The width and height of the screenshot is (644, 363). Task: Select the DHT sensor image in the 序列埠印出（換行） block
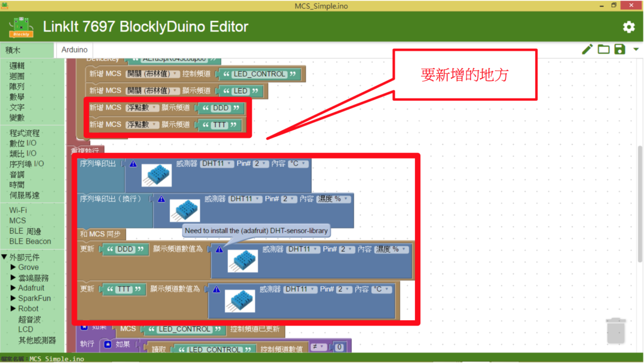click(185, 210)
